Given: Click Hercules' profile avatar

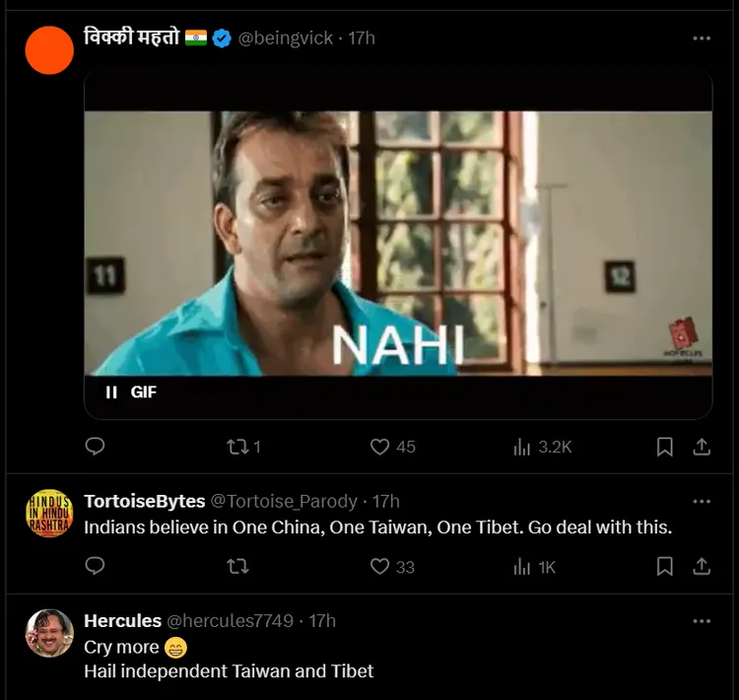Looking at the screenshot, I should tap(49, 634).
